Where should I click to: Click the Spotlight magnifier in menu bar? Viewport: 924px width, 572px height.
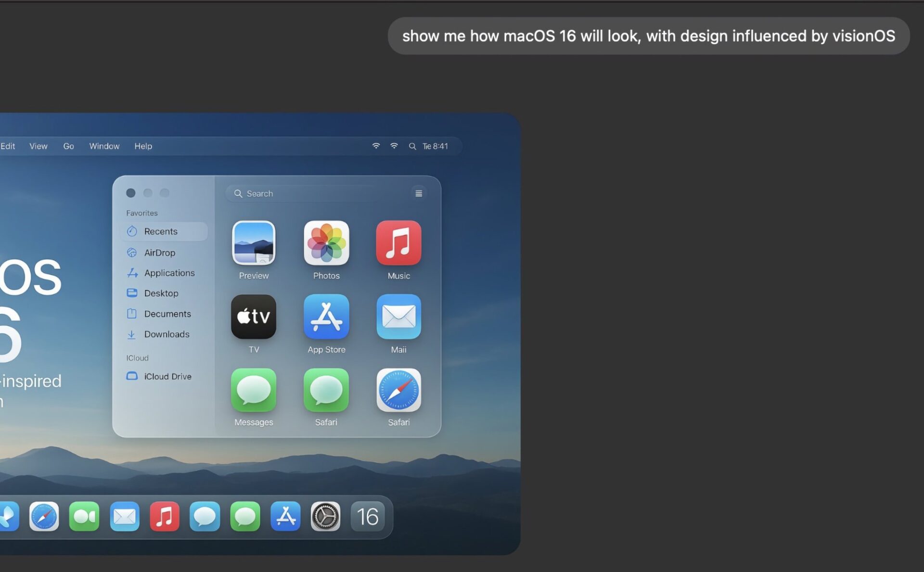pos(412,146)
